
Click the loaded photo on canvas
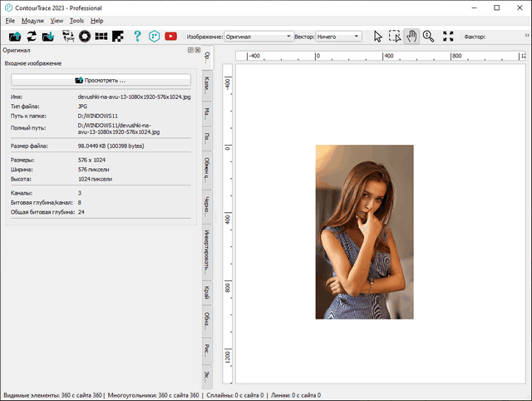coord(364,232)
